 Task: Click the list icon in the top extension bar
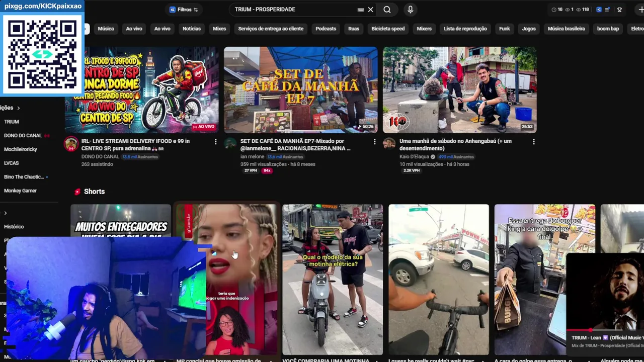click(607, 10)
